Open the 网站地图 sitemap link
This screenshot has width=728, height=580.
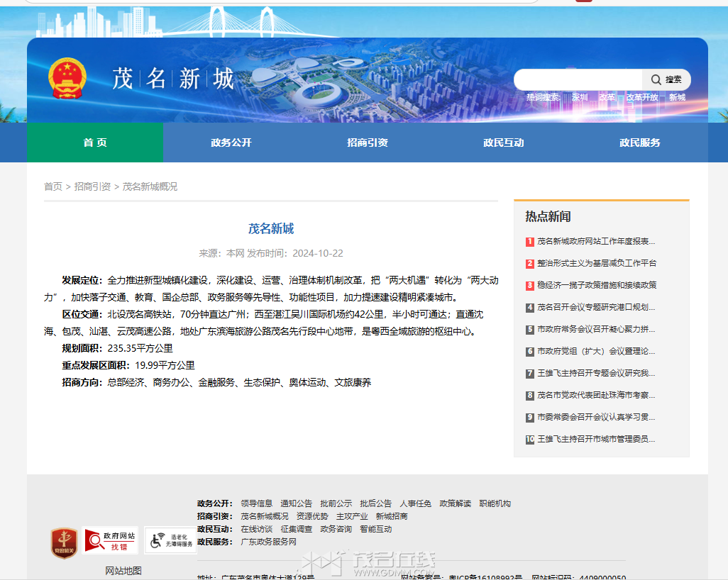(x=123, y=571)
